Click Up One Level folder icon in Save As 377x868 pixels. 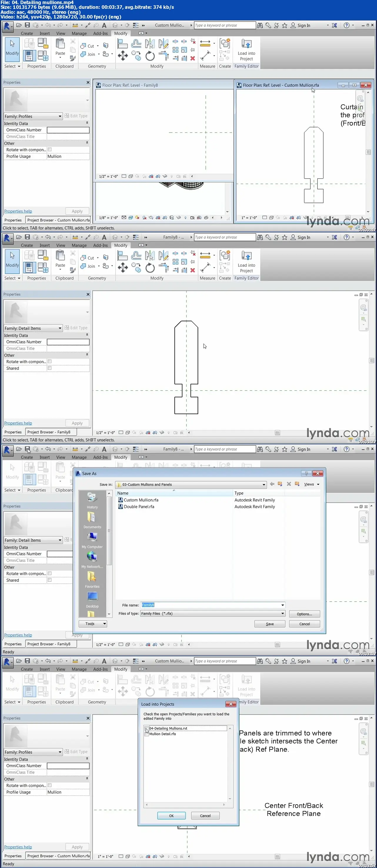click(280, 484)
